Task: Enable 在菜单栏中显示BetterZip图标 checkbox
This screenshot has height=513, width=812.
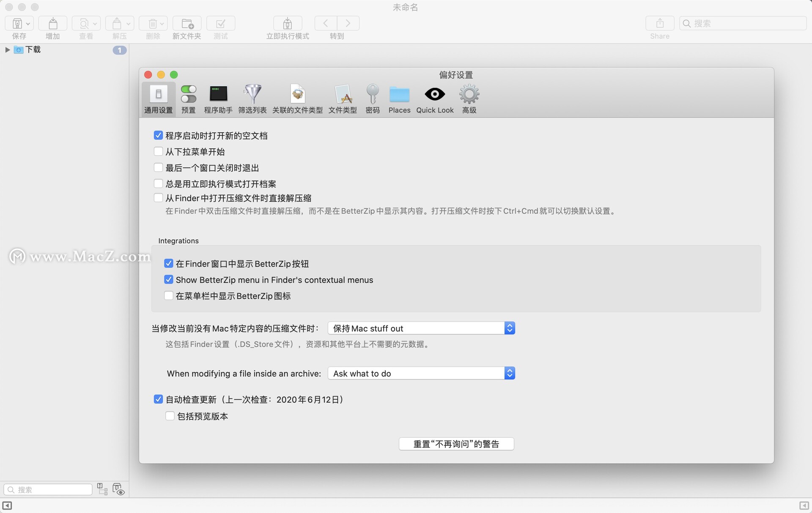Action: (x=168, y=295)
